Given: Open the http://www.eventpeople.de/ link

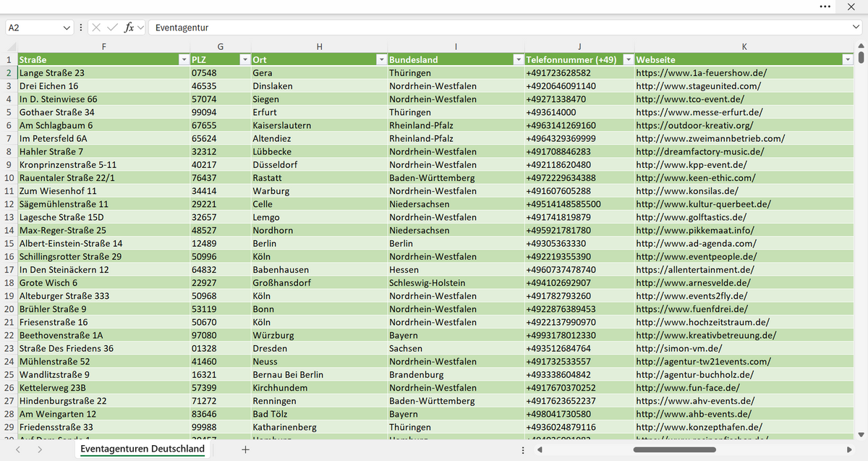Looking at the screenshot, I should (x=697, y=256).
